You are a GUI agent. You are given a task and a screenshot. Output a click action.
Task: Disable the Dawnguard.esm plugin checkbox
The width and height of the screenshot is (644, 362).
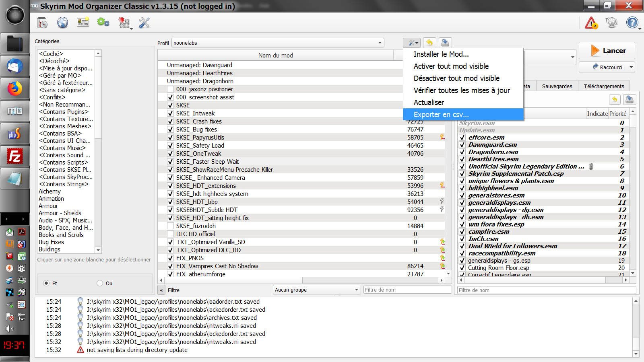[x=462, y=145]
